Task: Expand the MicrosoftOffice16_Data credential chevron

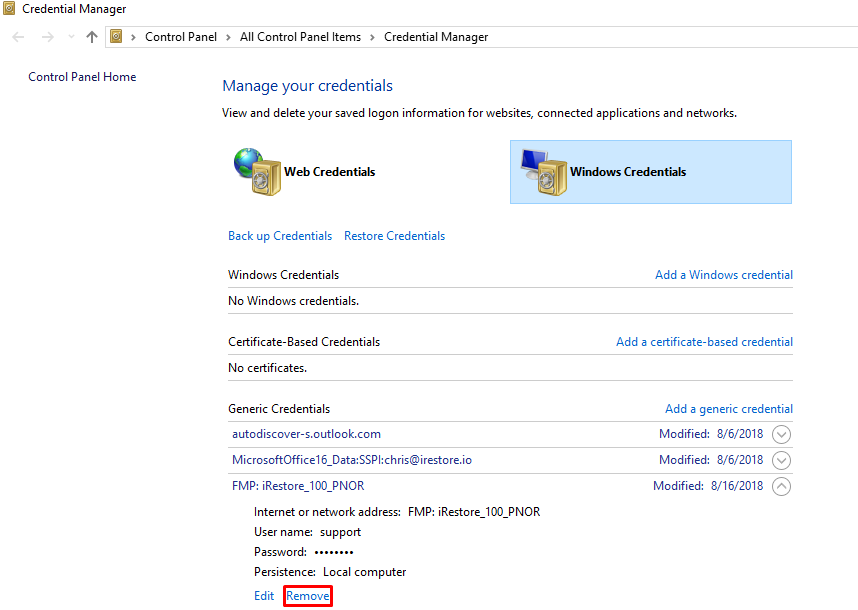Action: click(781, 460)
